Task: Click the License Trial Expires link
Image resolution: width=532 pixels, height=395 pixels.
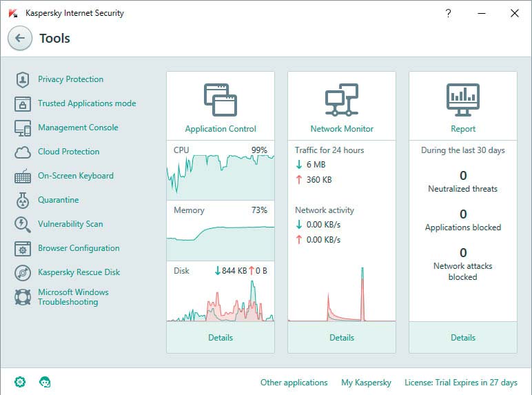Action: [x=461, y=383]
